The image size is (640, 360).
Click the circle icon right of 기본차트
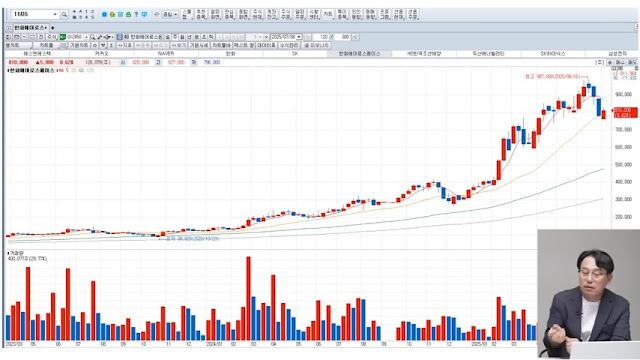click(95, 45)
